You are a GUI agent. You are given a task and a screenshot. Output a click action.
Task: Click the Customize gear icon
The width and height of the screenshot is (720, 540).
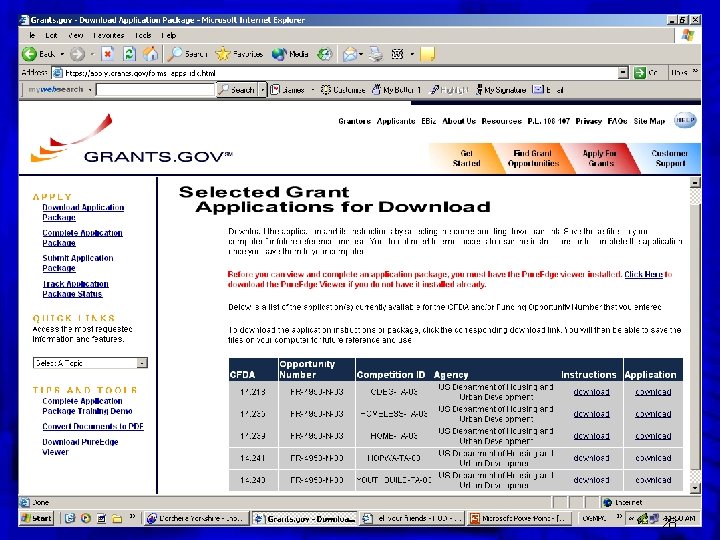pos(326,90)
